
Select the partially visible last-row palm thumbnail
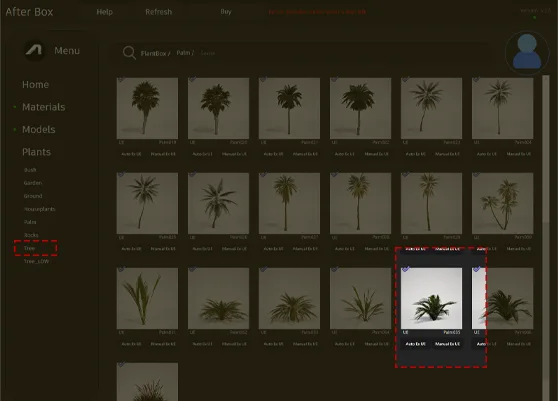[x=147, y=382]
